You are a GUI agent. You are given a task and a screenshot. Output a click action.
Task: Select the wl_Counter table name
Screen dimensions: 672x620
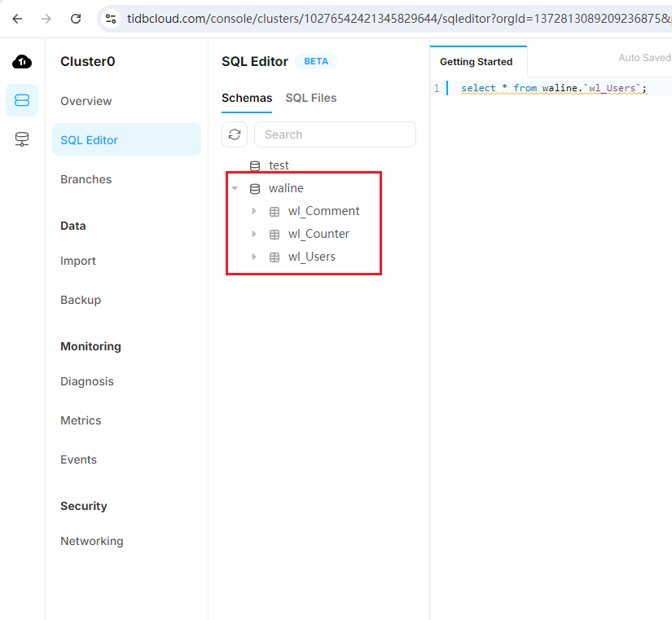click(x=318, y=234)
